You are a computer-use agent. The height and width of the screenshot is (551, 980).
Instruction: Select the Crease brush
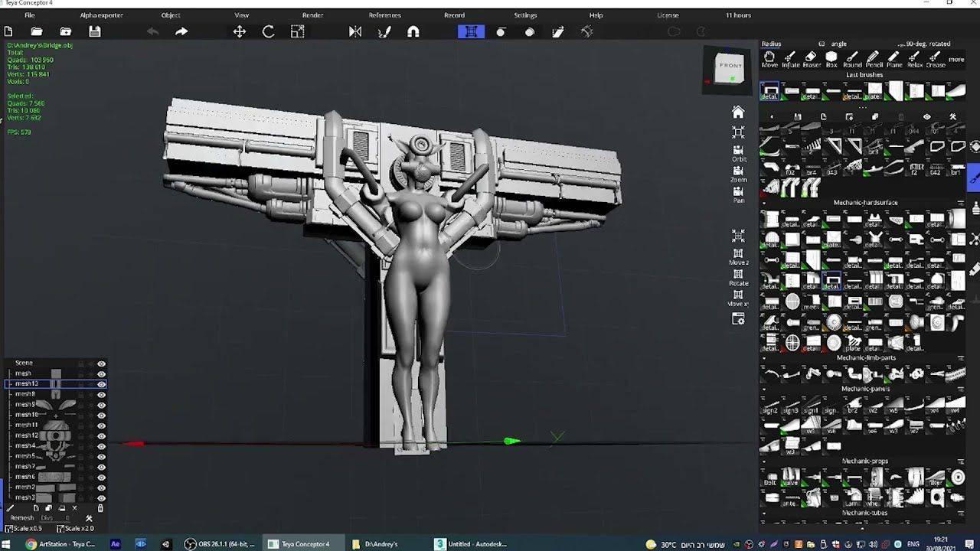tap(935, 59)
